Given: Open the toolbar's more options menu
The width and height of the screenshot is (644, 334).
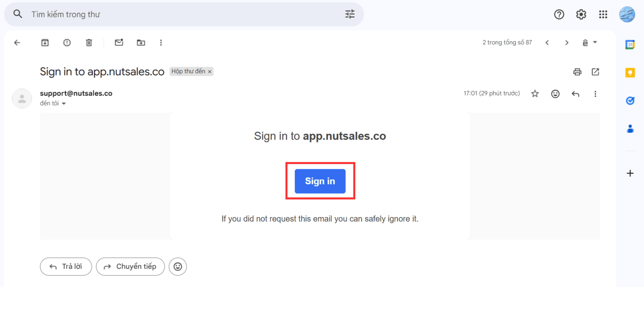Looking at the screenshot, I should pos(161,43).
